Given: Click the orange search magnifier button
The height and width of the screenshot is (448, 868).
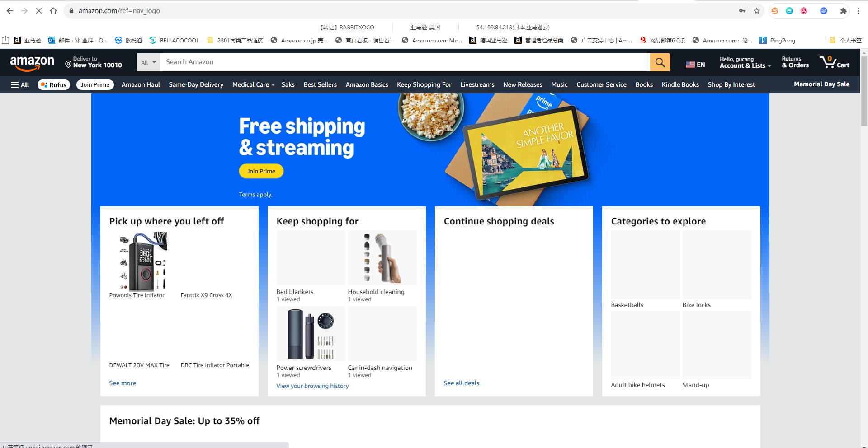Looking at the screenshot, I should (660, 62).
